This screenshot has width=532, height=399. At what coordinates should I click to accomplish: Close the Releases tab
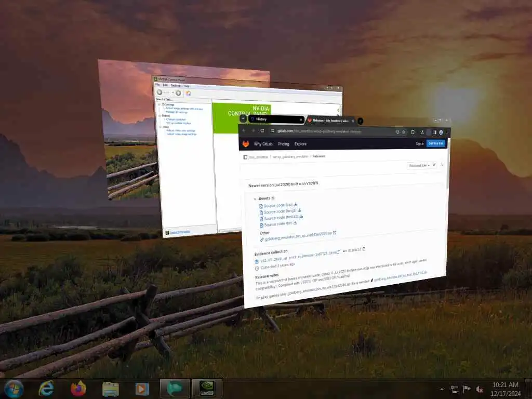(x=353, y=121)
